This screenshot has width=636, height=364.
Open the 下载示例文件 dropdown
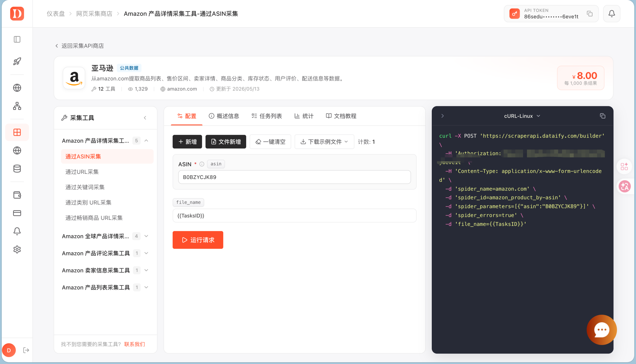[x=324, y=142]
